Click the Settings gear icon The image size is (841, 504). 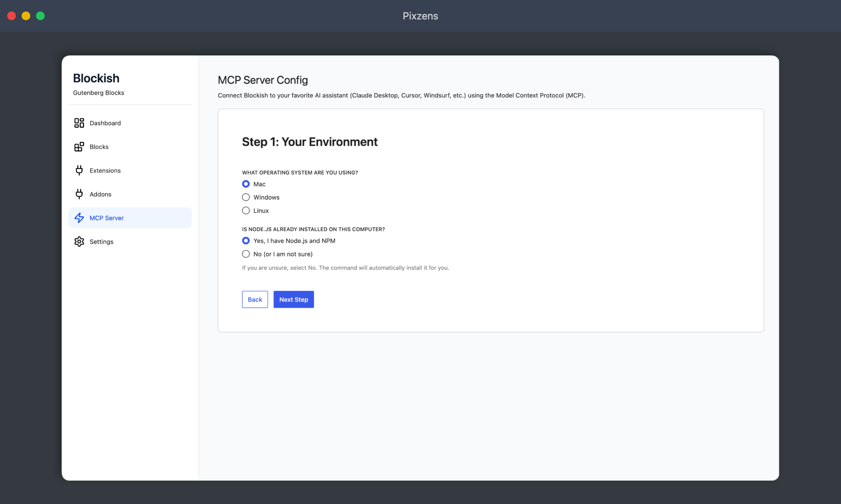click(x=79, y=242)
